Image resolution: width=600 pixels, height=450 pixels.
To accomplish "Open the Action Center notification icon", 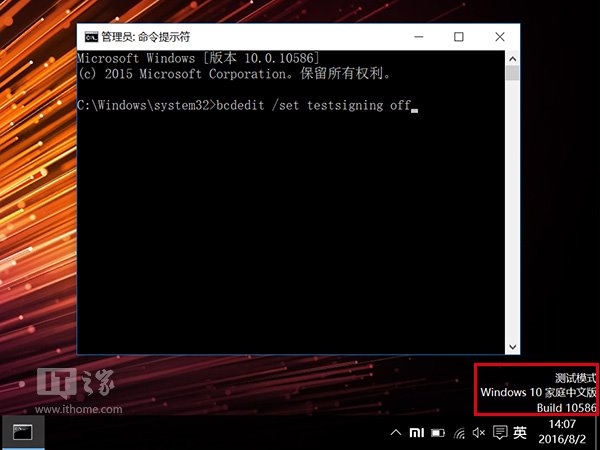I will click(x=499, y=433).
